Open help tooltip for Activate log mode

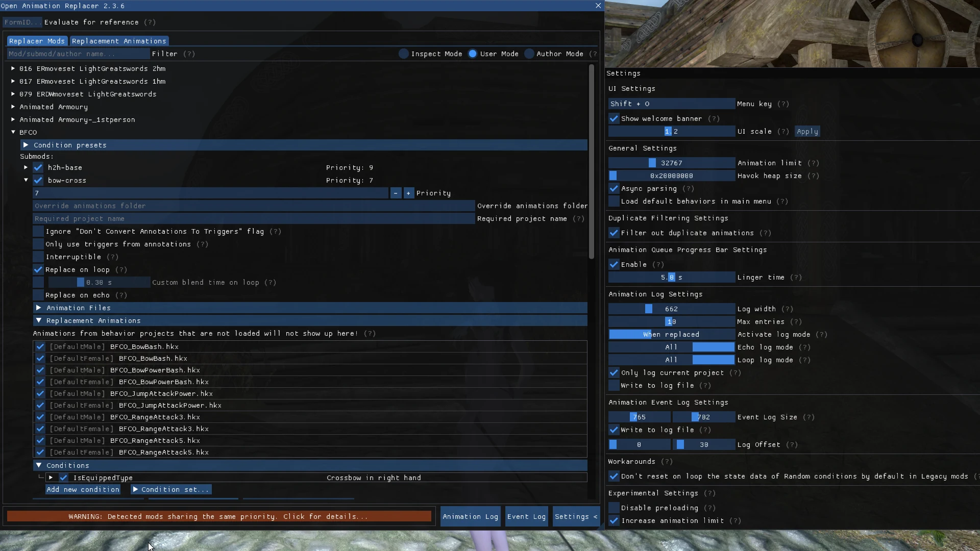pos(822,335)
